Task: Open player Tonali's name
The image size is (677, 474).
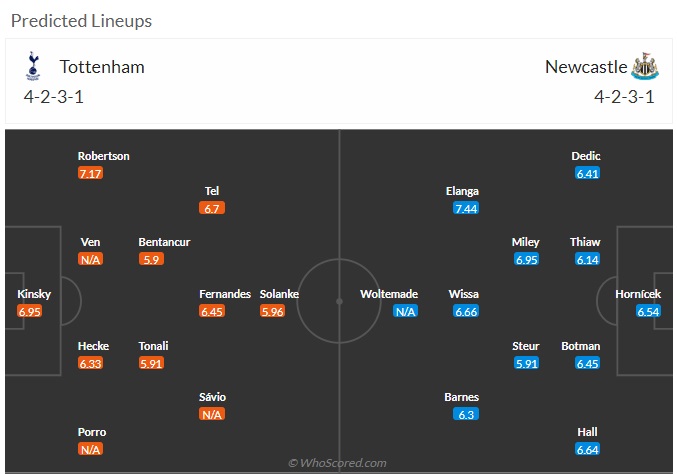Action: coord(153,346)
